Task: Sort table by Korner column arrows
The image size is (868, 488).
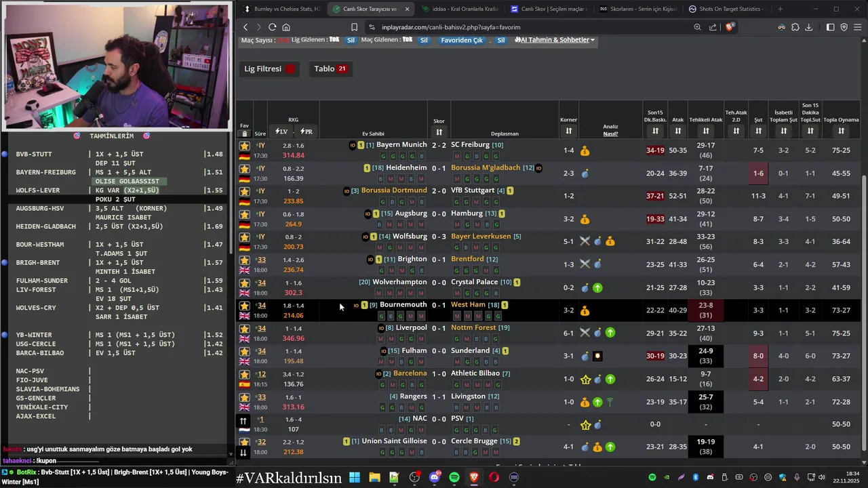Action: coord(568,131)
